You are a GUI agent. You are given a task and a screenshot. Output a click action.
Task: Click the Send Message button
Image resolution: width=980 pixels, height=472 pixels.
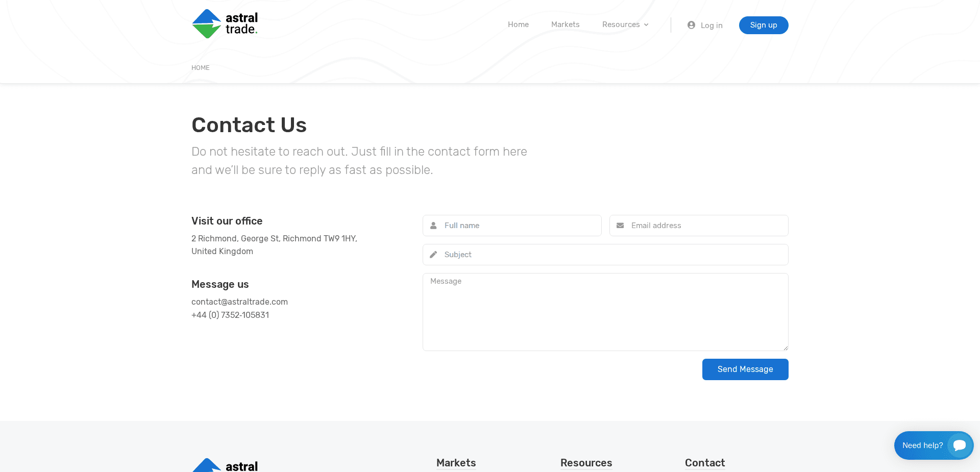point(745,369)
